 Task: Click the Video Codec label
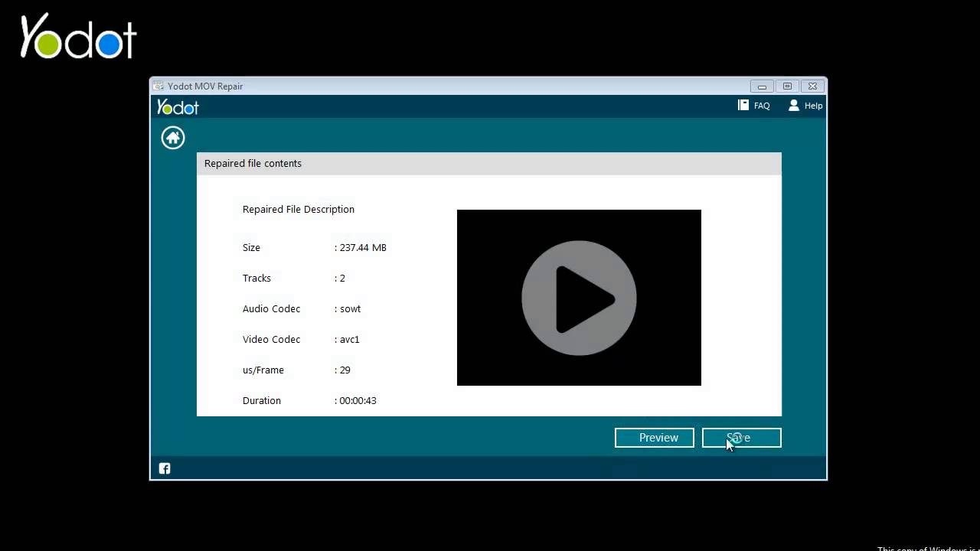pyautogui.click(x=271, y=339)
